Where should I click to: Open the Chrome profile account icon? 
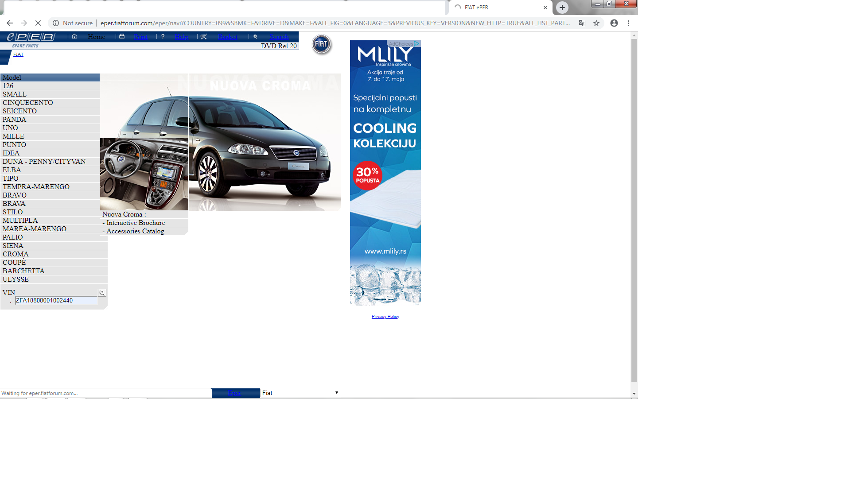tap(614, 23)
